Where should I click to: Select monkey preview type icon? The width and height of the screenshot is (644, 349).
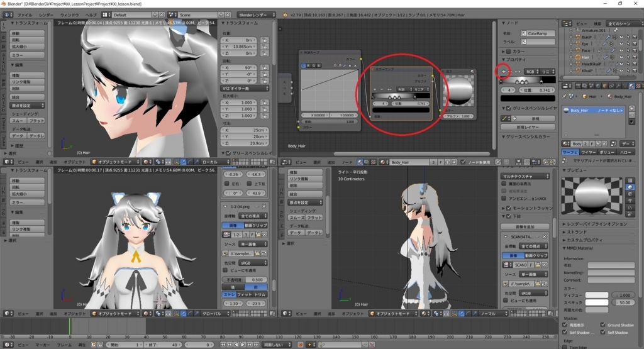(630, 201)
